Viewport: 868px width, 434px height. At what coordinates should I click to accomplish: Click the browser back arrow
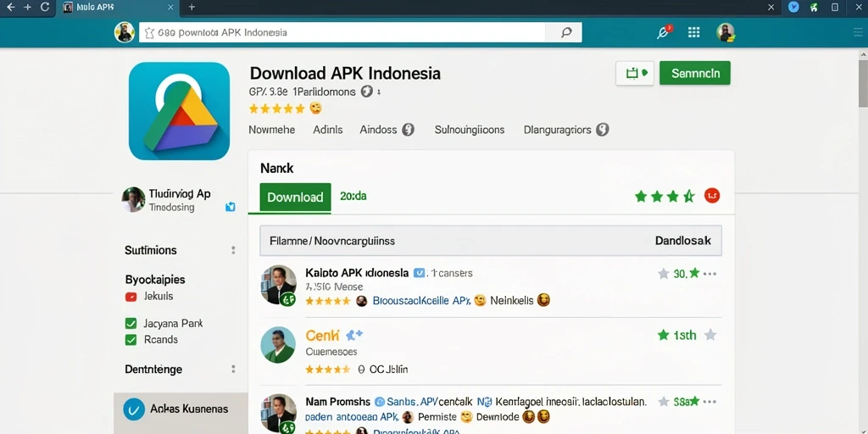coord(10,8)
